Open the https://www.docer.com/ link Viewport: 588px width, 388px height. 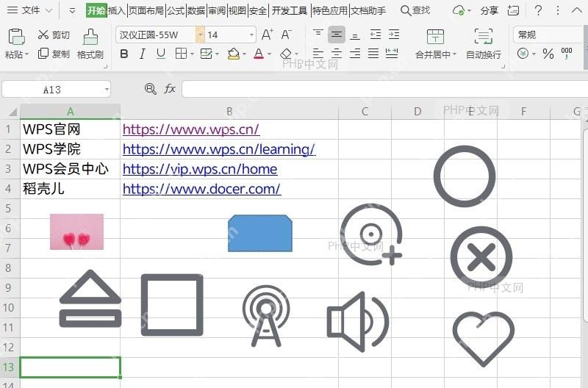201,189
